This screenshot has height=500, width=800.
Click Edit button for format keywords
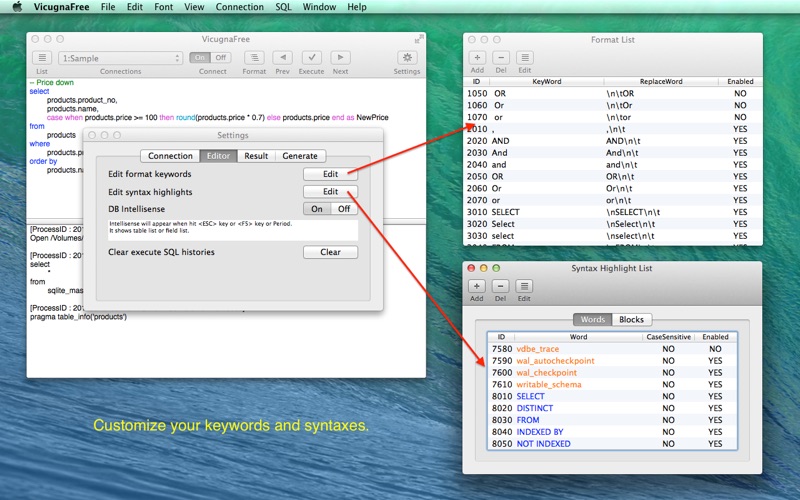(330, 174)
